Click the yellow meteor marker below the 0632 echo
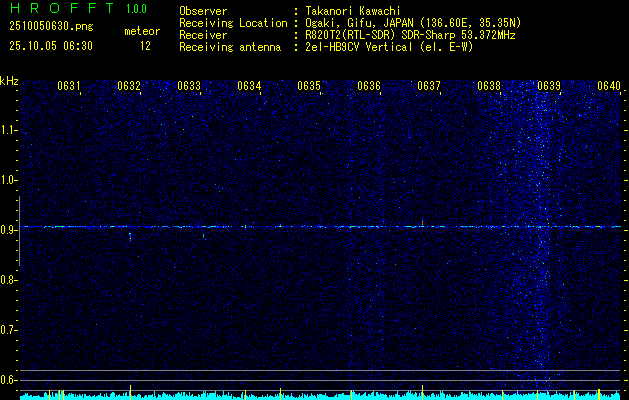Screen dimensions: 629x400 130,390
